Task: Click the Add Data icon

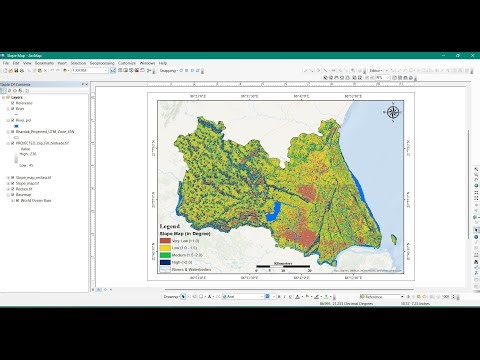Action: (65, 71)
